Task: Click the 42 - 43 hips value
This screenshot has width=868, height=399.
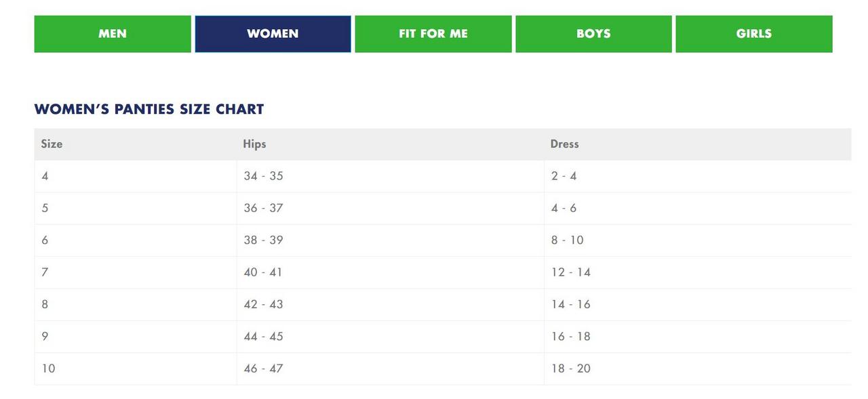Action: pos(264,304)
